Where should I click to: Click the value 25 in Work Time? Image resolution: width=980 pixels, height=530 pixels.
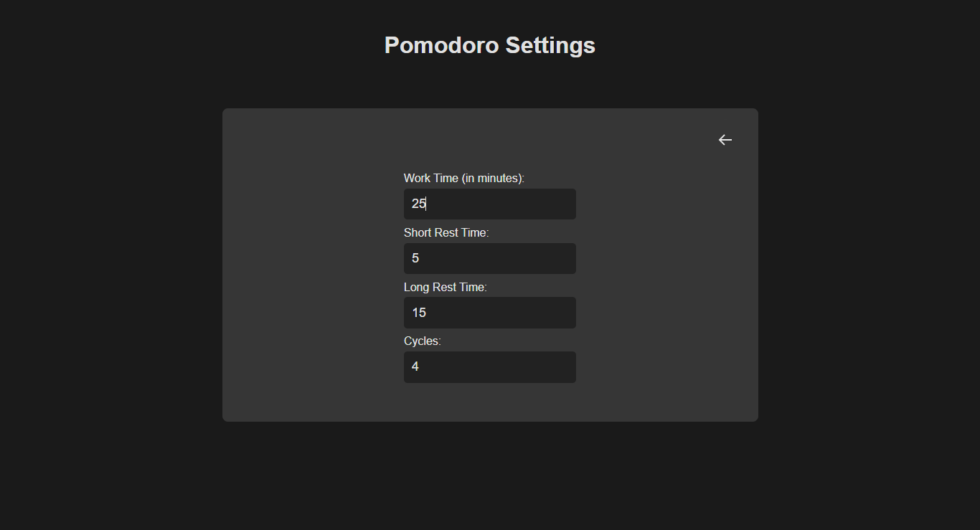point(418,204)
